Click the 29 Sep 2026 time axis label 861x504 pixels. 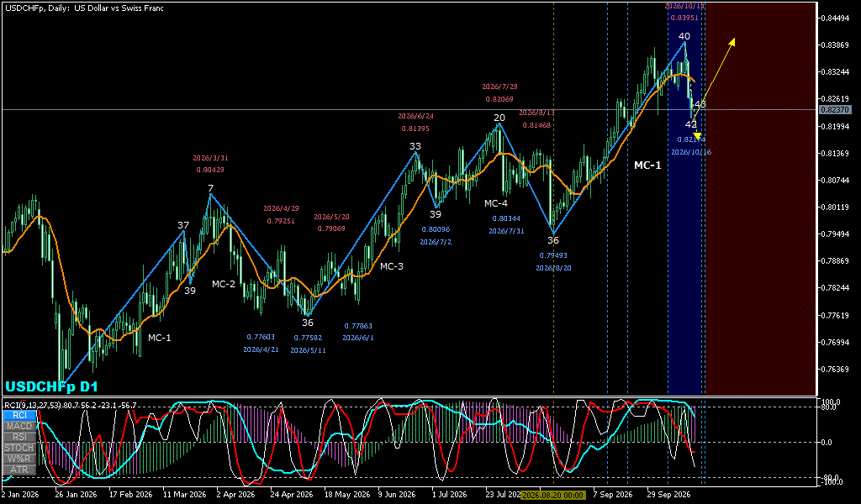(x=668, y=494)
